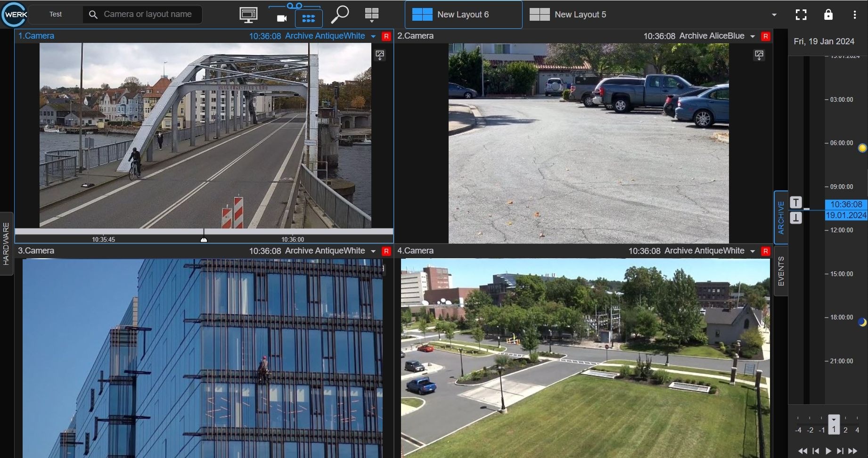Switch to New Layout 5 tab

(568, 15)
